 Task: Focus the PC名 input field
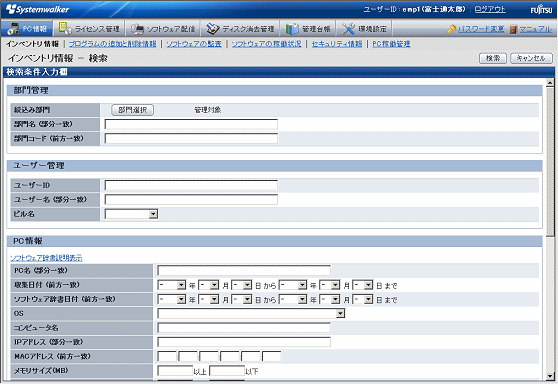[244, 270]
